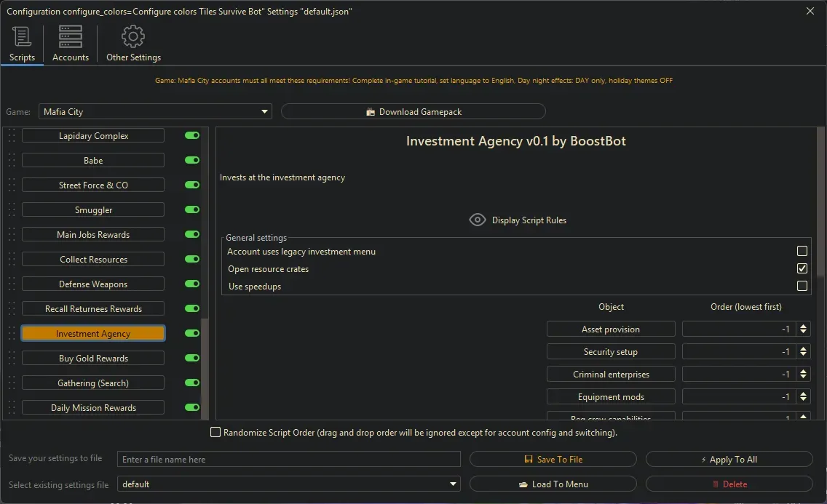The image size is (827, 504).
Task: Click the Load To Menu button
Action: coord(553,484)
